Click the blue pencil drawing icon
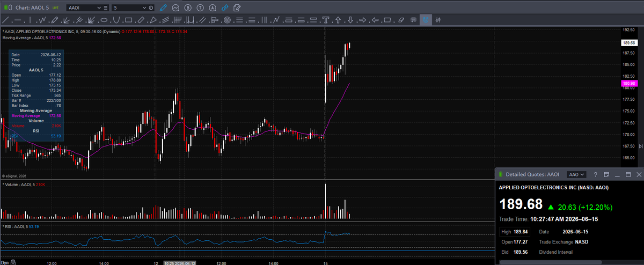This screenshot has height=265, width=644. click(x=163, y=8)
